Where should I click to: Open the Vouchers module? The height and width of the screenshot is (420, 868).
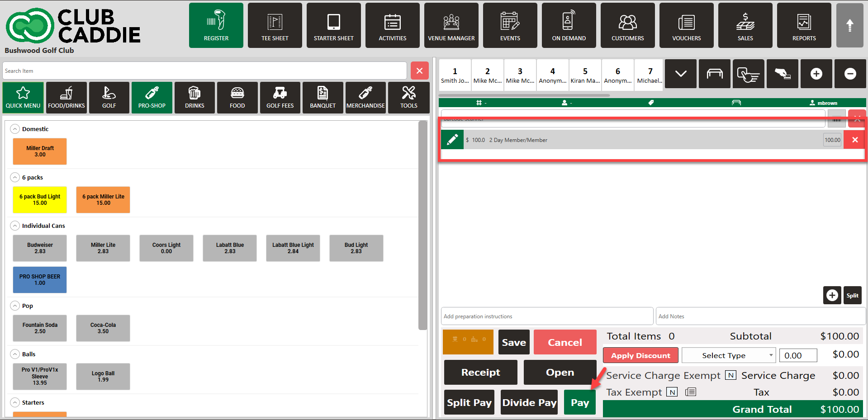pos(686,25)
